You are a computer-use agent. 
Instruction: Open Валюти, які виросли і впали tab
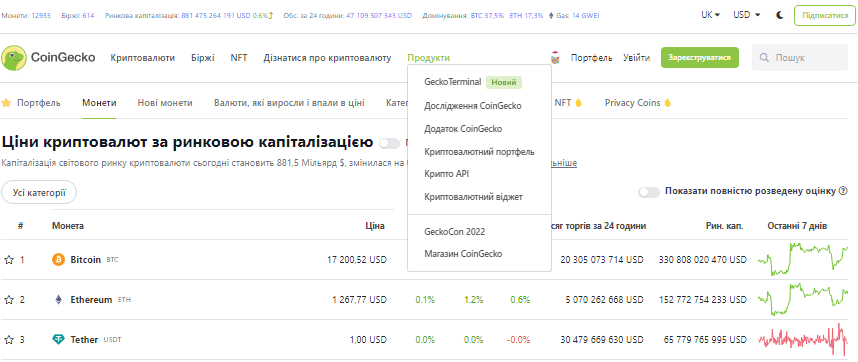[x=289, y=103]
